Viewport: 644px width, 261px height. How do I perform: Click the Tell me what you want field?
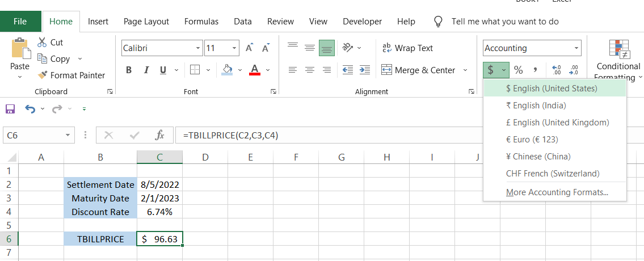pos(504,22)
